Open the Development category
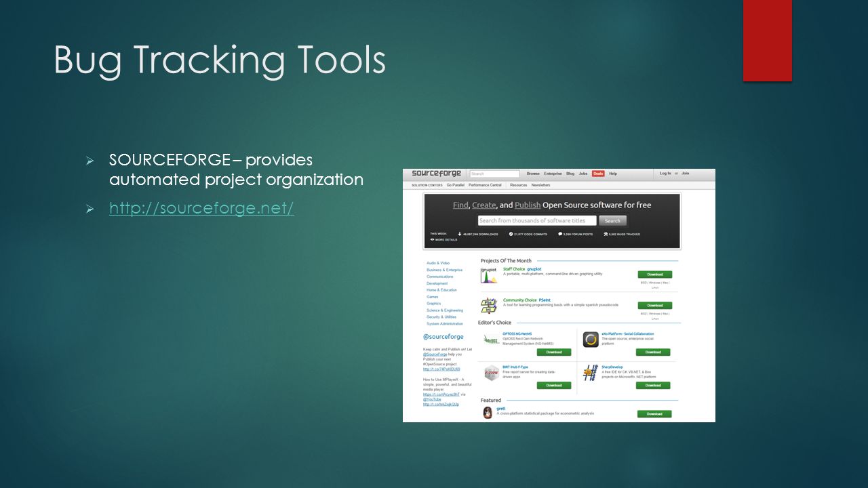This screenshot has height=488, width=868. 437,283
